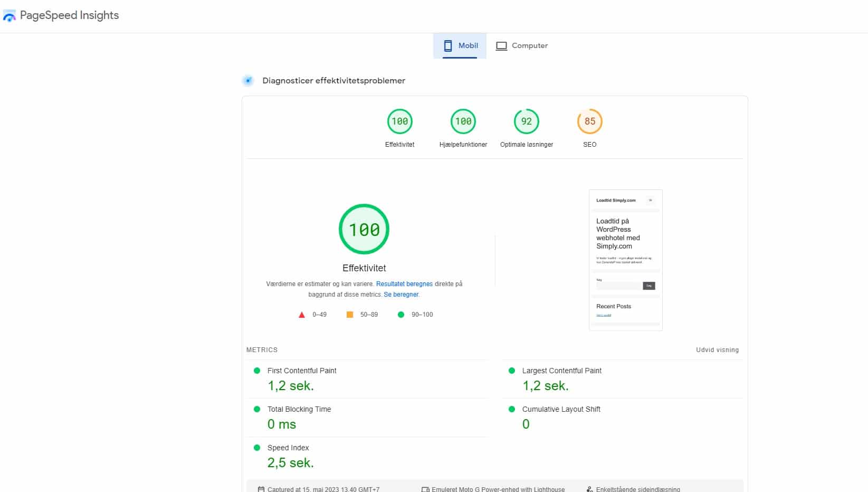This screenshot has height=492, width=868.
Task: Click the calendar icon beside Captured at
Action: [261, 489]
